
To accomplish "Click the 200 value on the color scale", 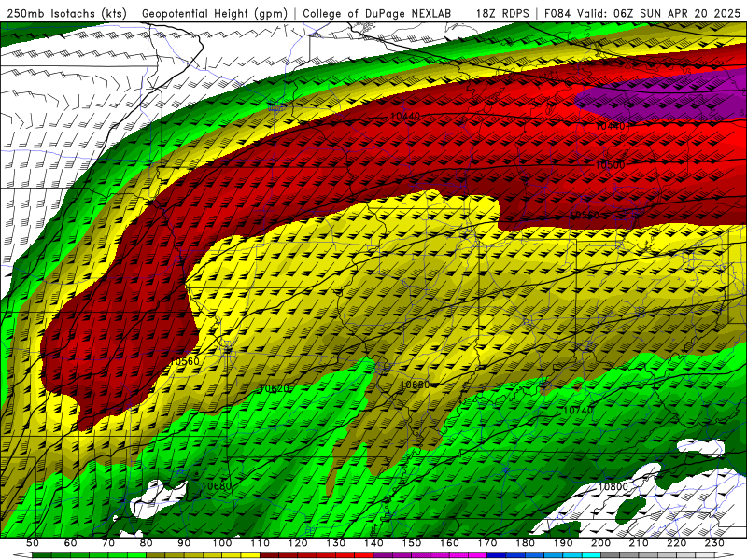I will pyautogui.click(x=601, y=543).
